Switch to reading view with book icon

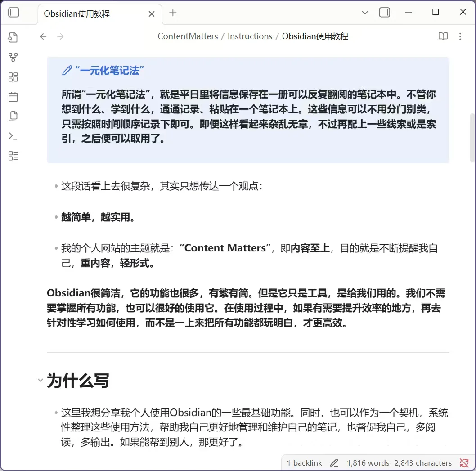(443, 36)
